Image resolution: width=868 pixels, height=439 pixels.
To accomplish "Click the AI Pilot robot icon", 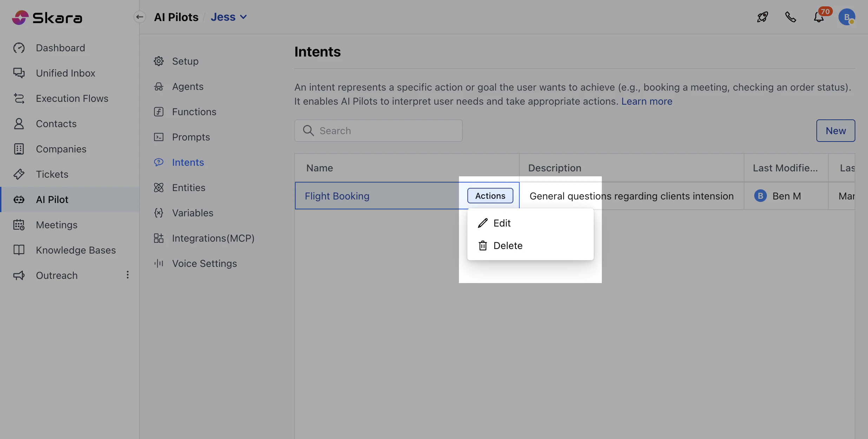I will point(19,199).
